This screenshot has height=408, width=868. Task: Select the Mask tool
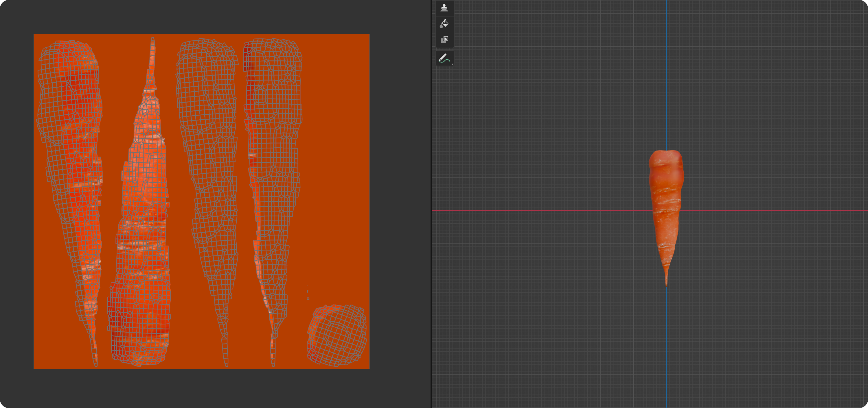pyautogui.click(x=444, y=40)
